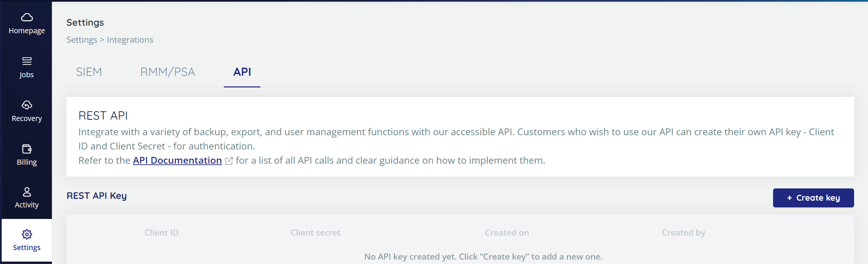Open the Jobs list icon
The width and height of the screenshot is (868, 264).
click(27, 61)
